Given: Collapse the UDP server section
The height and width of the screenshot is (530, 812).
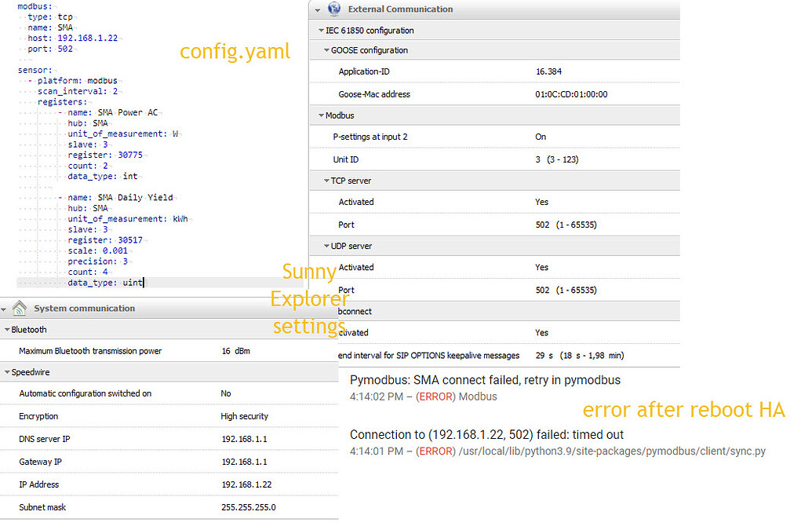Looking at the screenshot, I should coord(328,246).
